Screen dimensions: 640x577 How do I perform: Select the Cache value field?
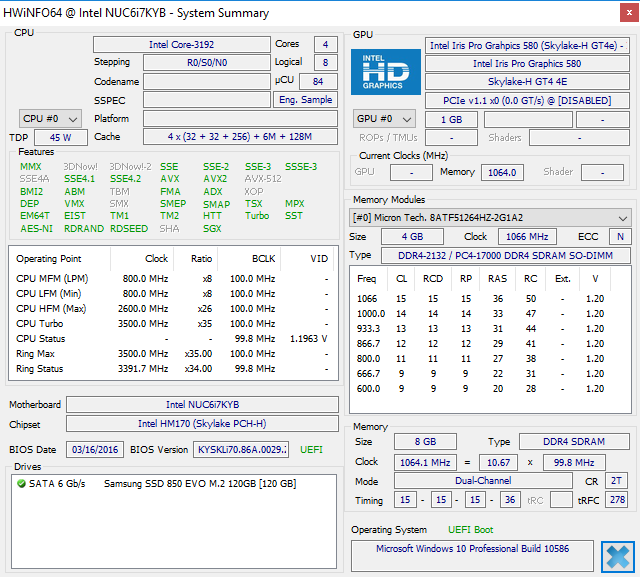[x=240, y=137]
